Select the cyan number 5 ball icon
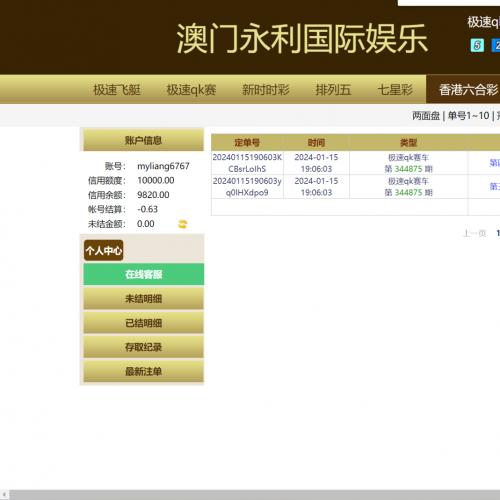 coord(477,45)
